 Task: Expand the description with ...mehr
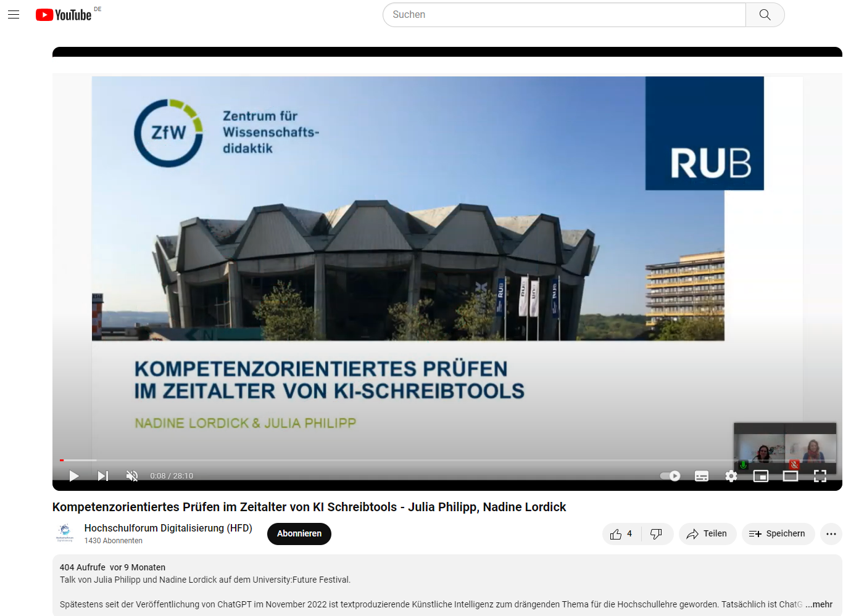819,605
